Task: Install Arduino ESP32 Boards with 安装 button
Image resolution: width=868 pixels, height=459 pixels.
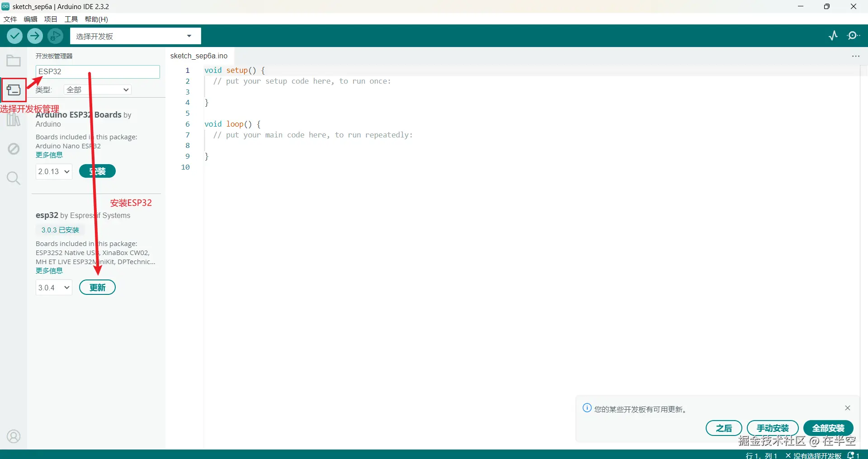Action: coord(97,171)
